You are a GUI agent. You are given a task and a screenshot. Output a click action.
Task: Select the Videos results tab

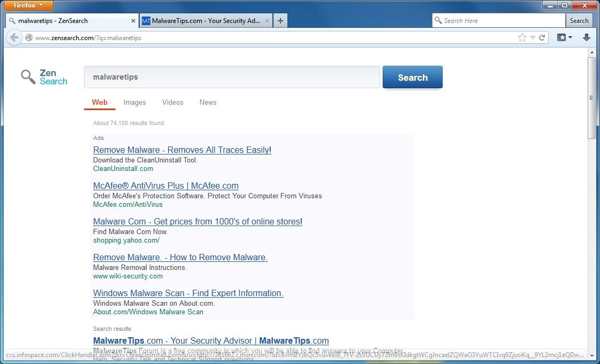(x=172, y=103)
